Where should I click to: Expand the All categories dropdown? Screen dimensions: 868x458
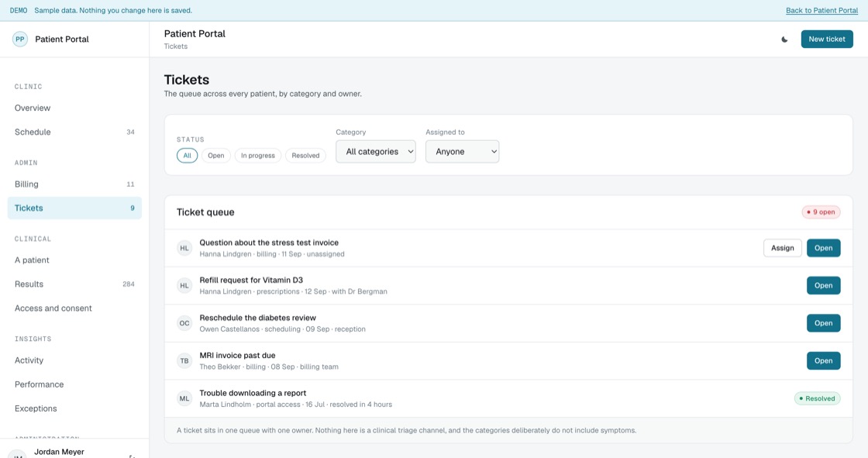[376, 152]
